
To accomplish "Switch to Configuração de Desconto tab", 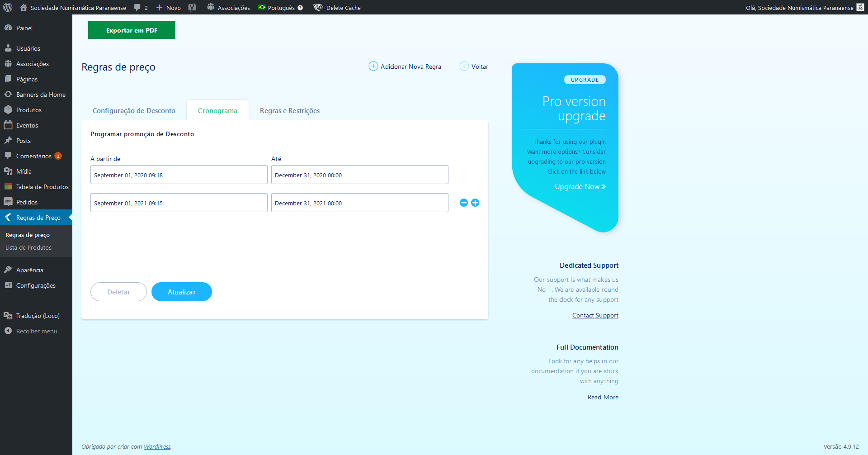I will pyautogui.click(x=134, y=110).
